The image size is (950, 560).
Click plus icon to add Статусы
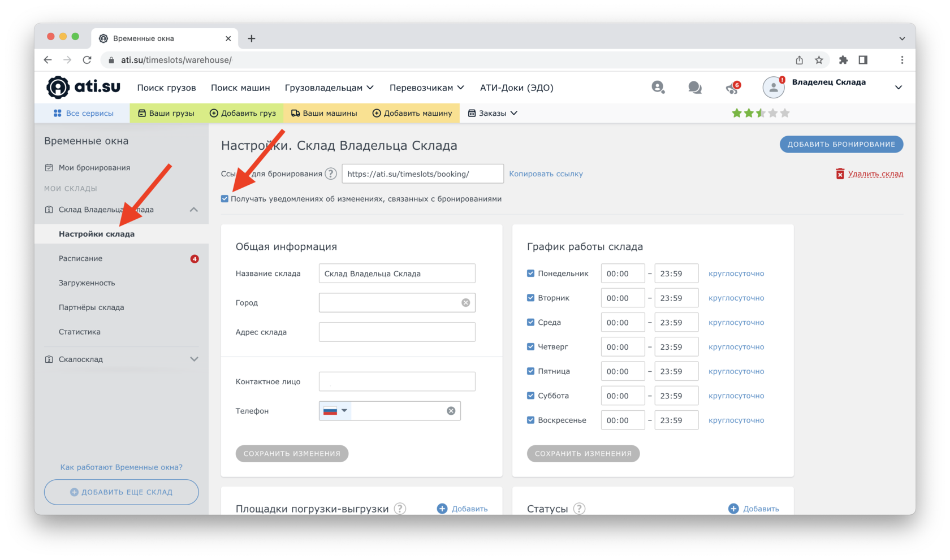pyautogui.click(x=733, y=509)
